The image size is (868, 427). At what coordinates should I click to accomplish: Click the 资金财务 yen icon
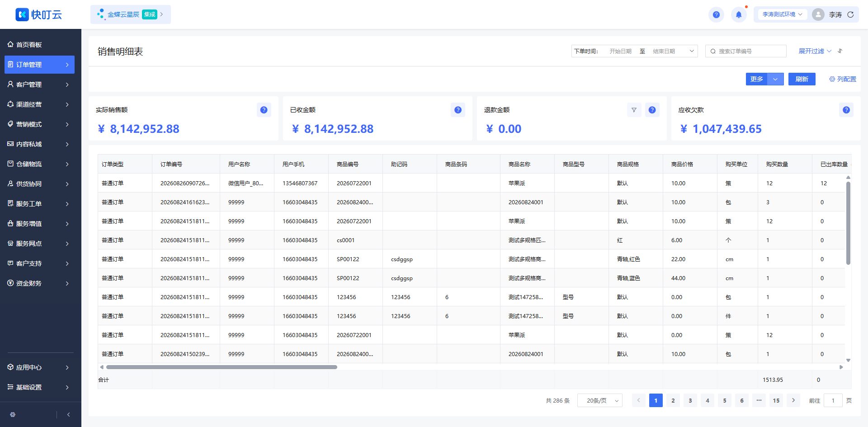[x=10, y=283]
